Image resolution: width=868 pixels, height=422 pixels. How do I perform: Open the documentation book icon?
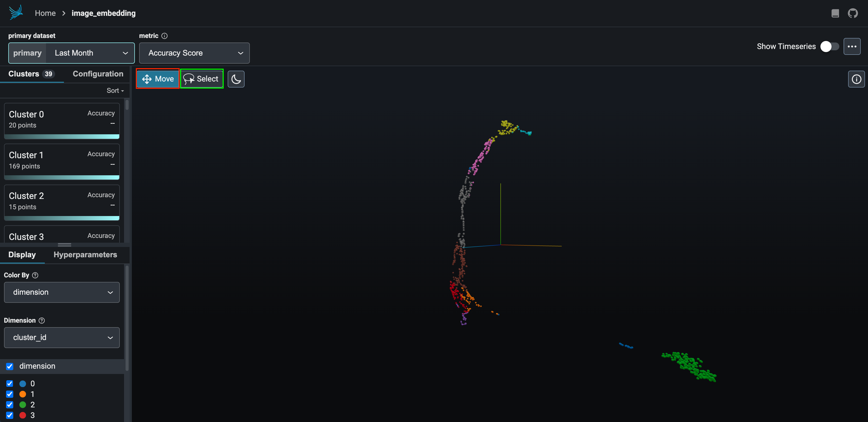pos(835,13)
